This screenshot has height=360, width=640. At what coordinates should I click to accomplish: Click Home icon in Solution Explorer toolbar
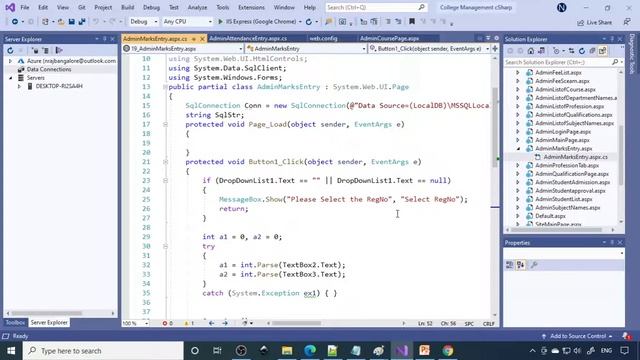[x=531, y=51]
